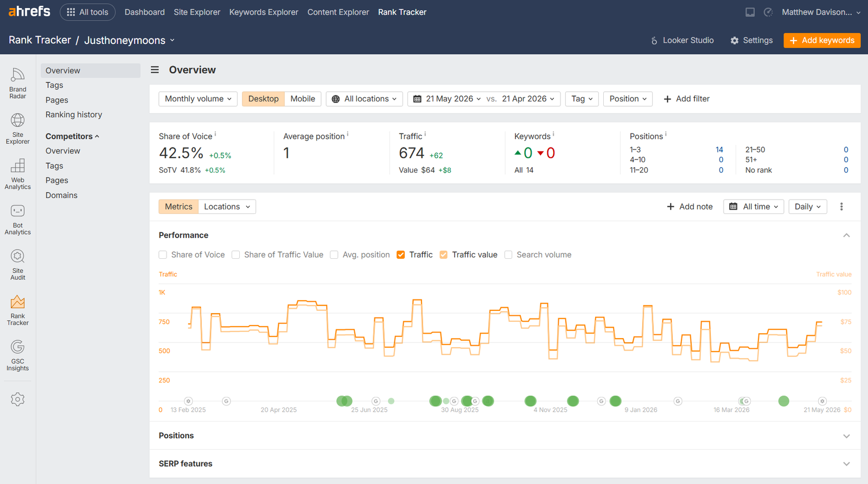Open Tags under the main Overview menu
The image size is (868, 484).
point(54,85)
